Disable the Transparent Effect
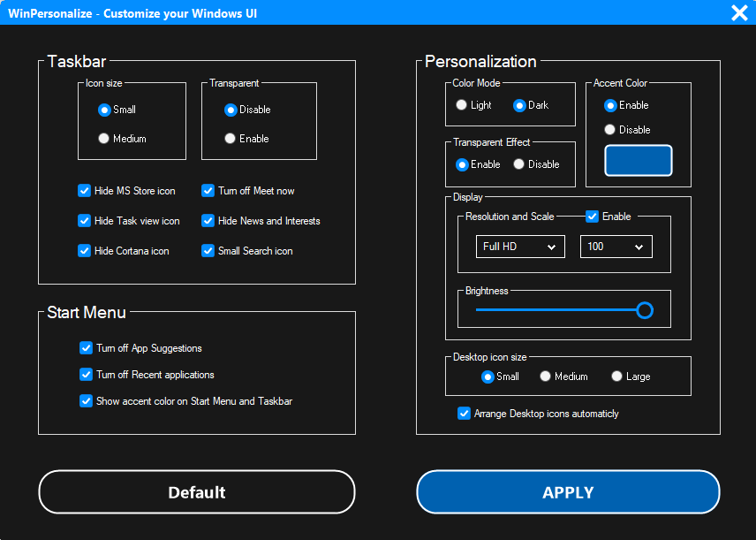 pos(519,164)
